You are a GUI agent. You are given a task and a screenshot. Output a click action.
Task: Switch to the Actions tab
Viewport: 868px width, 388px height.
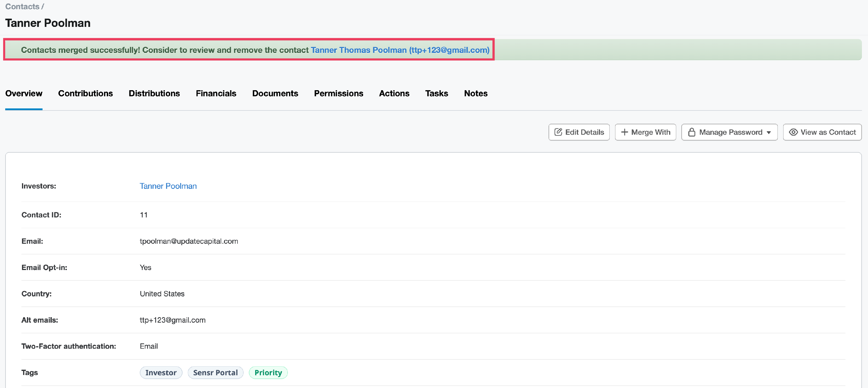(394, 93)
